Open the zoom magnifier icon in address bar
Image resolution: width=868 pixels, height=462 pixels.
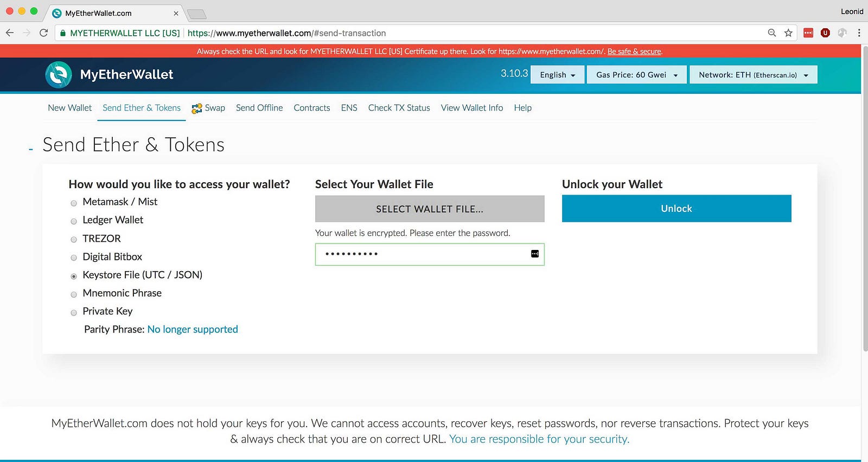tap(772, 33)
